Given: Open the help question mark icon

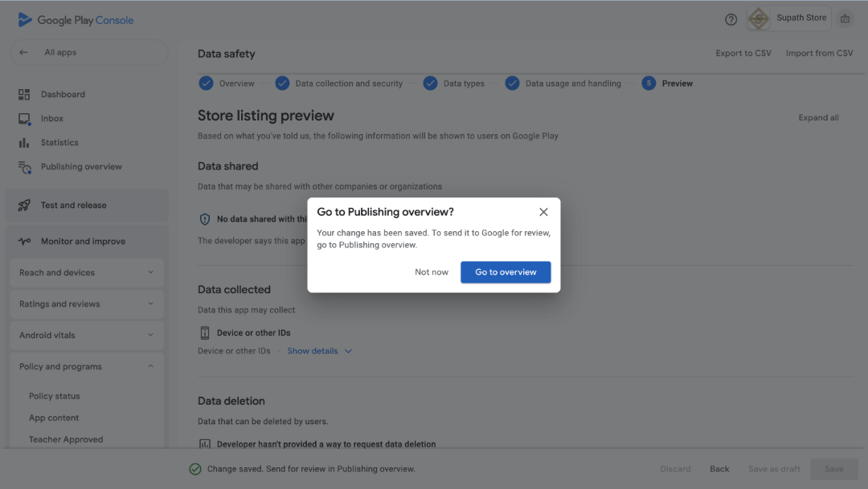Looking at the screenshot, I should [x=731, y=19].
